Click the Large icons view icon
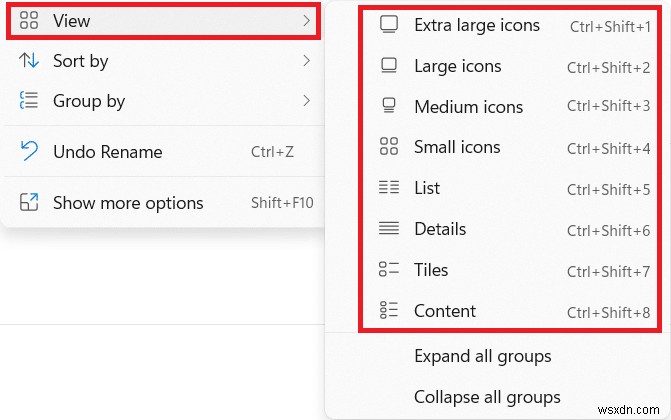The width and height of the screenshot is (671, 420). (x=389, y=67)
